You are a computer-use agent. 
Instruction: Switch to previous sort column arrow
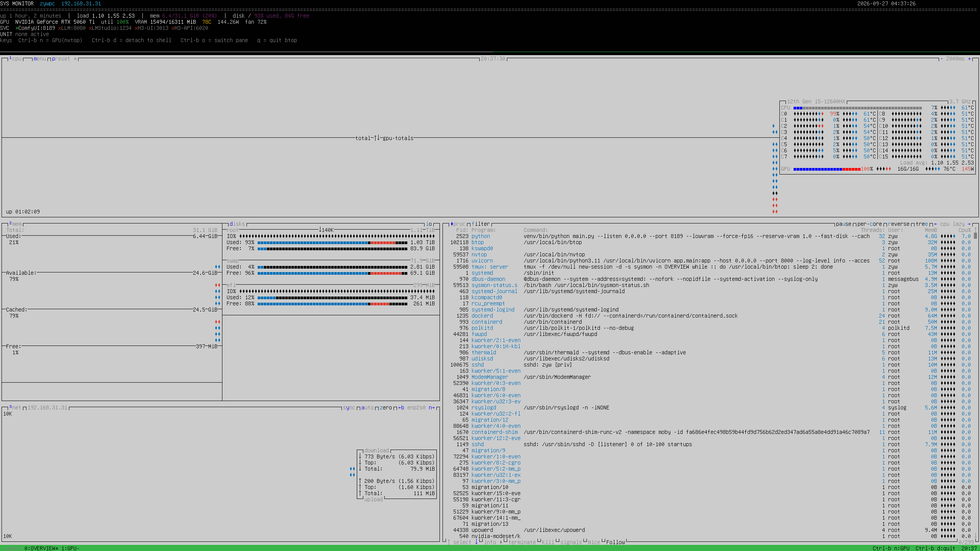point(936,224)
